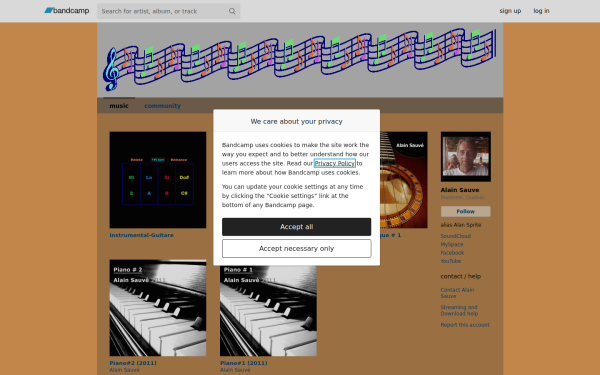Viewport: 600px width, 375px height.
Task: Click the search magnifier icon
Action: coord(232,11)
